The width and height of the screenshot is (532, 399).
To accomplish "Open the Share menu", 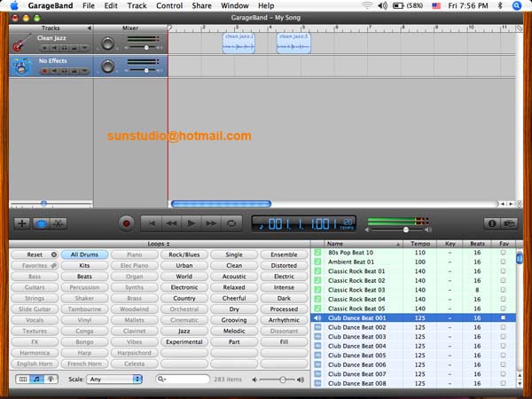I will click(201, 6).
